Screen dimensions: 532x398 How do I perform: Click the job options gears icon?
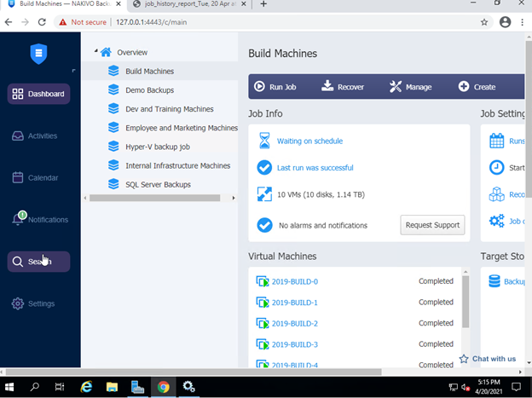[x=497, y=222]
